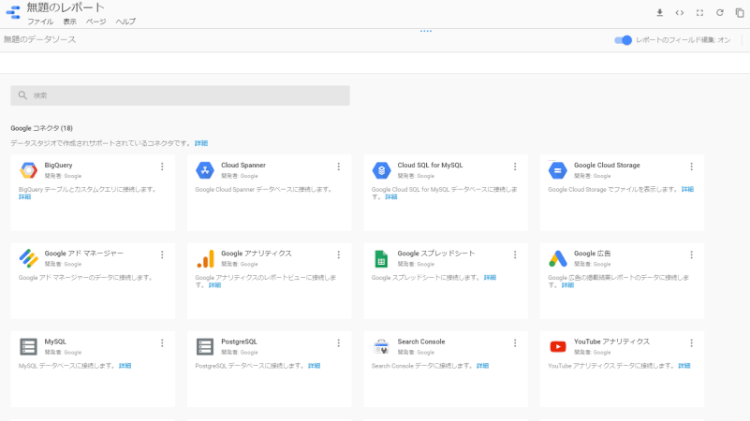Select the BigQuery connector icon
This screenshot has height=421, width=750.
tap(28, 170)
